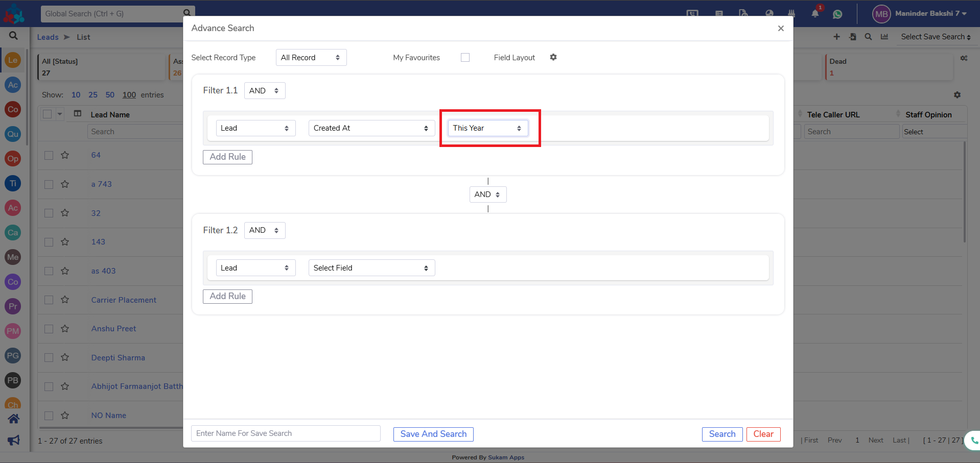Go to Leads breadcrumb
Image resolution: width=980 pixels, height=463 pixels.
click(48, 37)
